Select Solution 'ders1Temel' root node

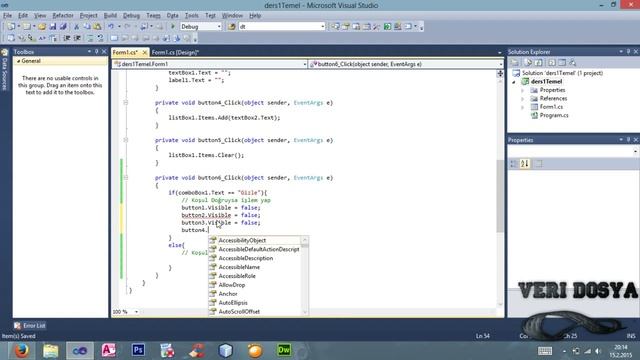[562, 73]
